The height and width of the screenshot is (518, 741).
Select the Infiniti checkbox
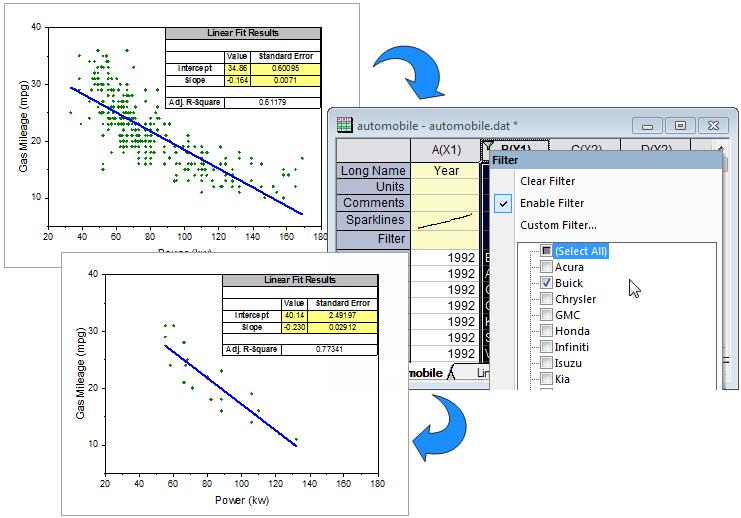(x=546, y=347)
